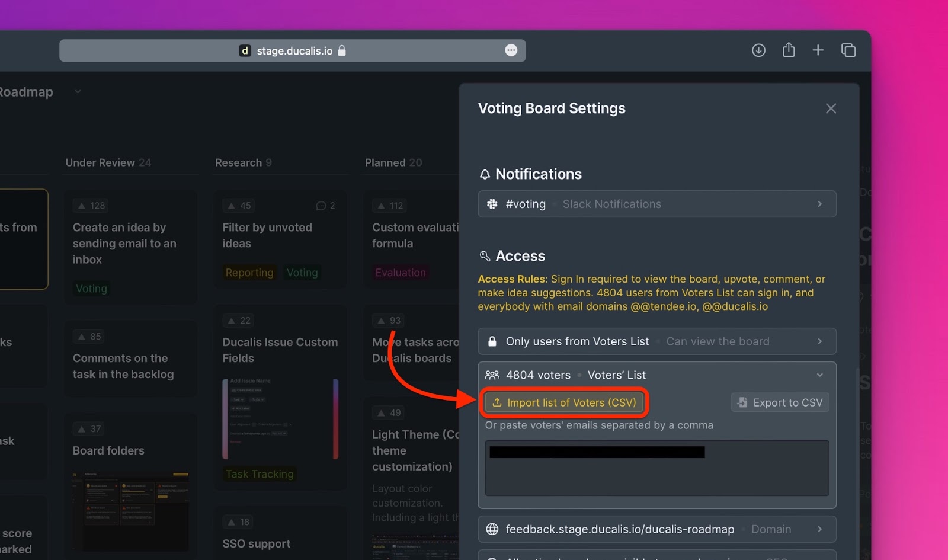This screenshot has height=560, width=948.
Task: Click the Safari downloads icon
Action: [x=758, y=50]
